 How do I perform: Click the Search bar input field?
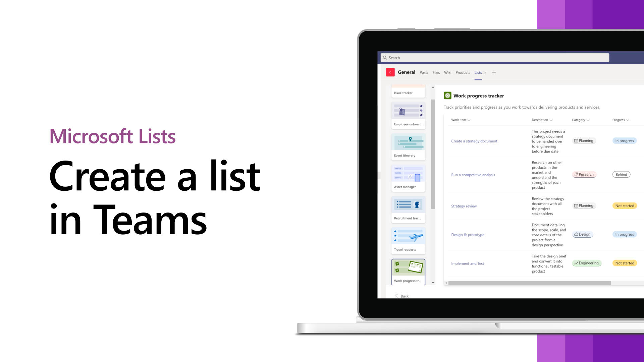point(494,57)
